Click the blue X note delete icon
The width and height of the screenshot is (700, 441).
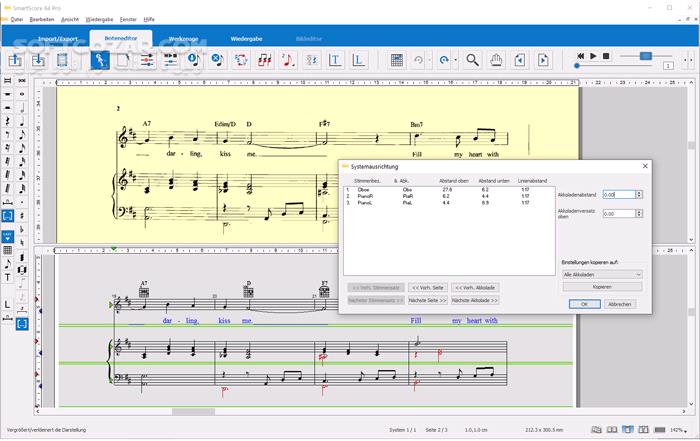(217, 60)
